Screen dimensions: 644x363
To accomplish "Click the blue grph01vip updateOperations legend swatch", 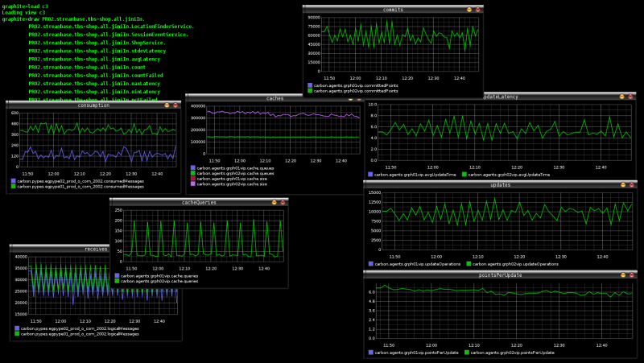I will click(x=369, y=263).
